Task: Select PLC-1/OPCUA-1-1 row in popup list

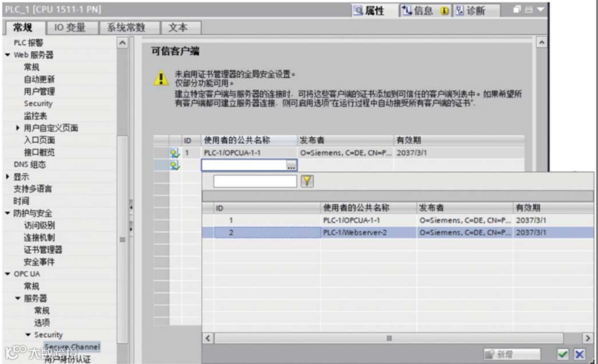Action: pyautogui.click(x=398, y=220)
